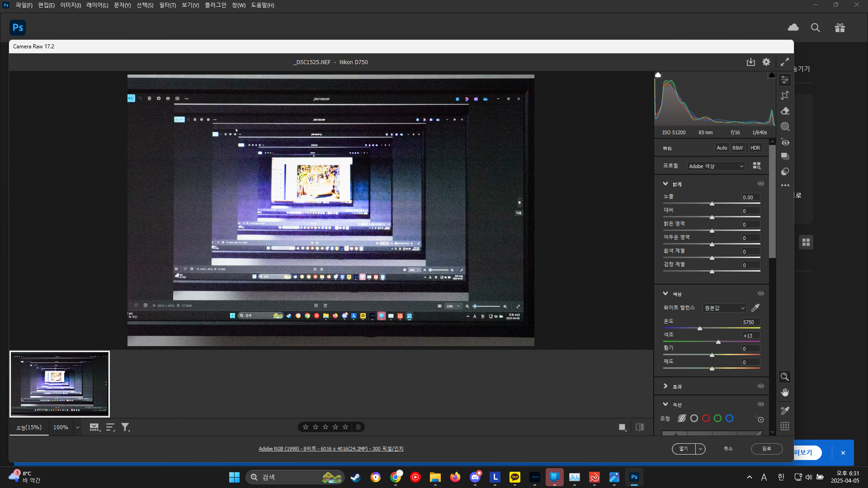Pick white balance with eyedropper tool

point(755,308)
